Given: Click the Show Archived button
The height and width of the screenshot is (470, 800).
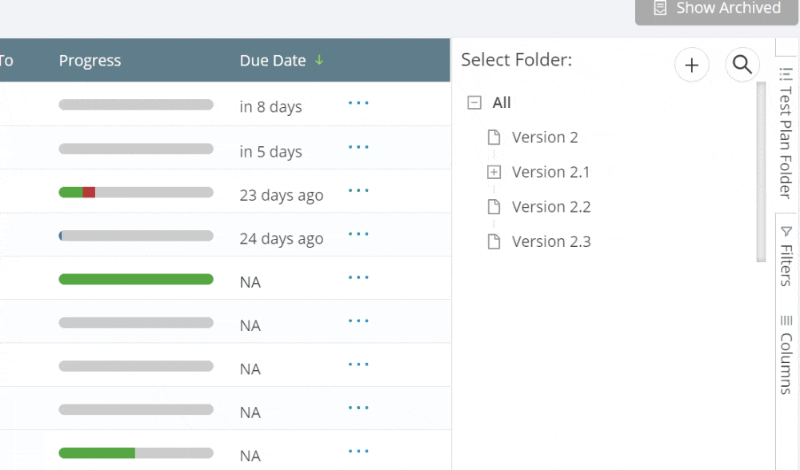Looking at the screenshot, I should (716, 9).
